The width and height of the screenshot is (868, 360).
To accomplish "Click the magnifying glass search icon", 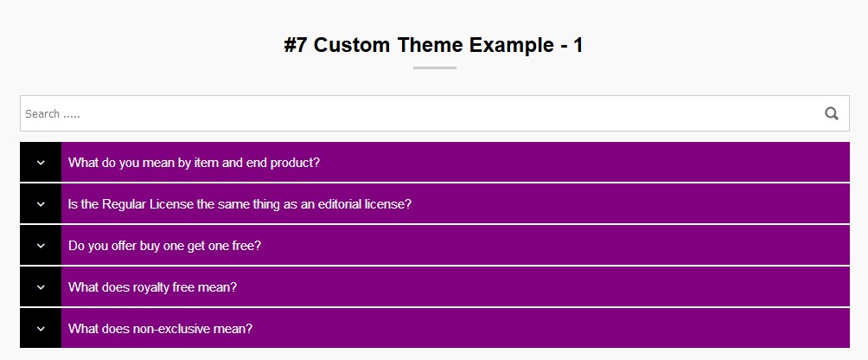I will coord(832,113).
